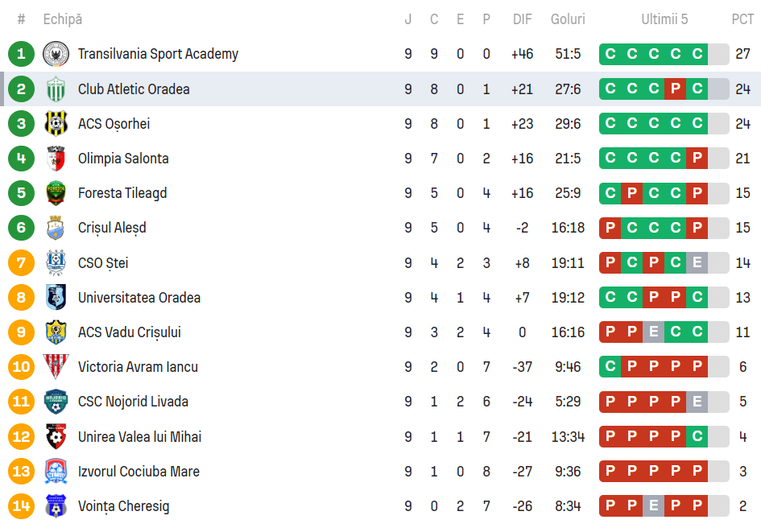Click the ACS Oșorhei yellow-black crest

click(x=56, y=124)
